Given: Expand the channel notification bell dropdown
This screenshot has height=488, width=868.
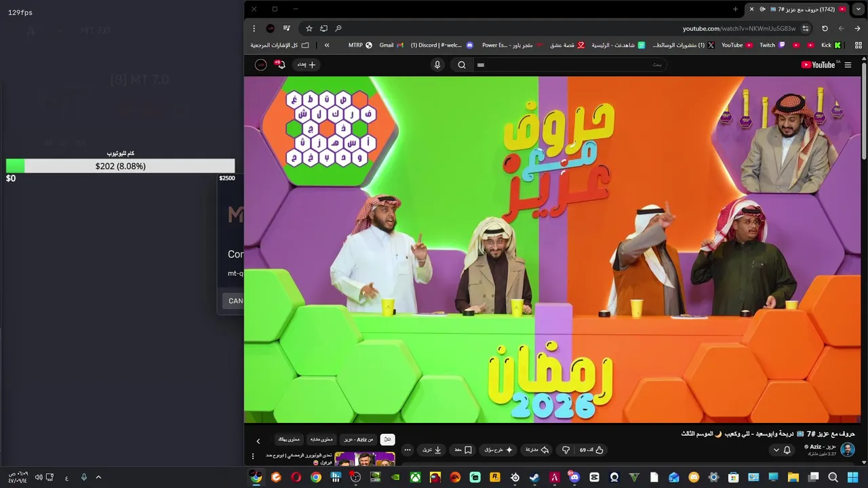Looking at the screenshot, I should pyautogui.click(x=782, y=450).
